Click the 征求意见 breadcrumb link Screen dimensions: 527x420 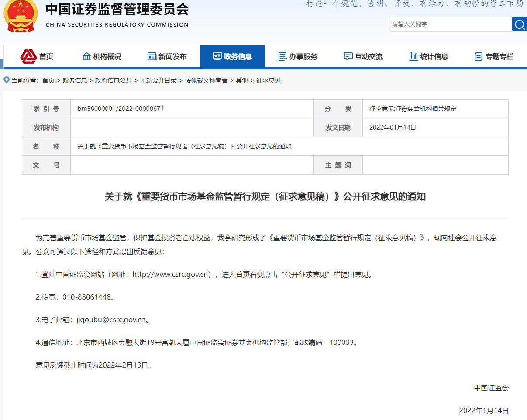click(268, 80)
